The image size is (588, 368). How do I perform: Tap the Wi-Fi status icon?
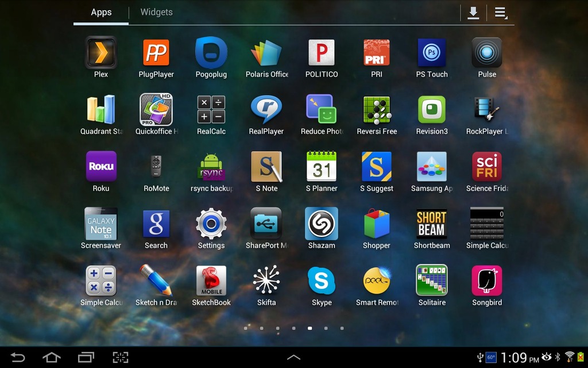[x=570, y=356]
